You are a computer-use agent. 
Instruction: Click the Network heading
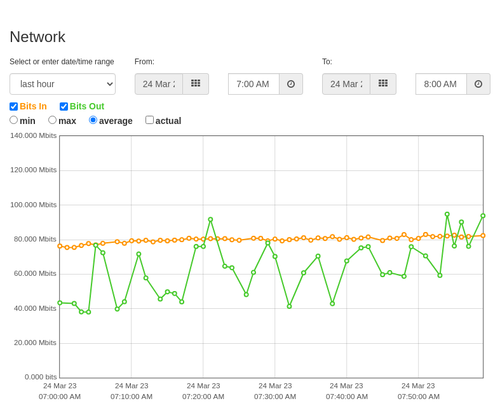[x=37, y=37]
